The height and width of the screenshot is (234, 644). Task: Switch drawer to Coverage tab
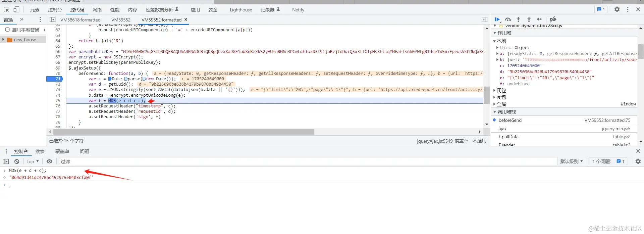[62, 151]
